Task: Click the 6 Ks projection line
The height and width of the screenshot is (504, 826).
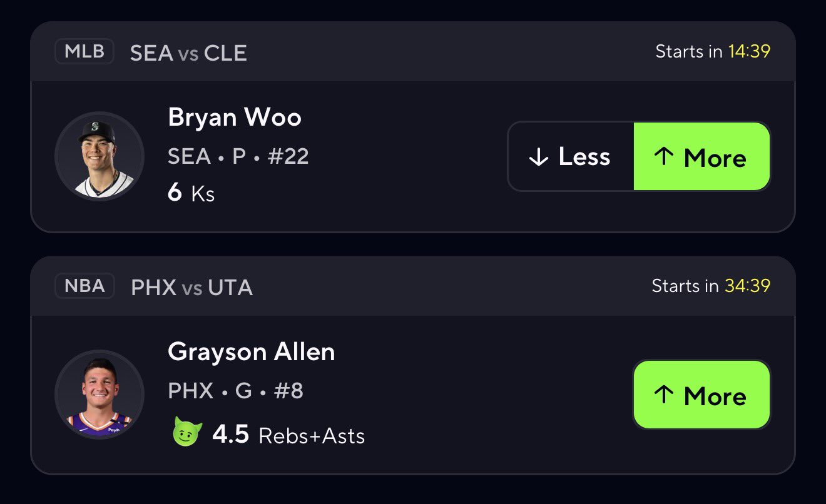Action: pyautogui.click(x=191, y=193)
